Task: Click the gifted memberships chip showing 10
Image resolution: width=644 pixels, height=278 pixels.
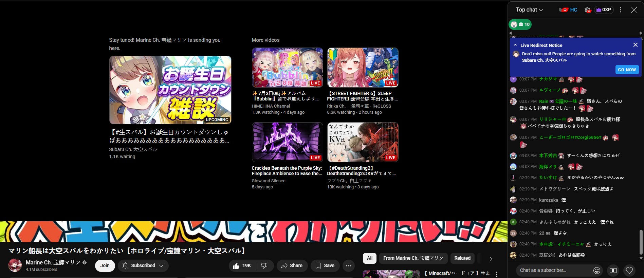Action: pyautogui.click(x=520, y=24)
